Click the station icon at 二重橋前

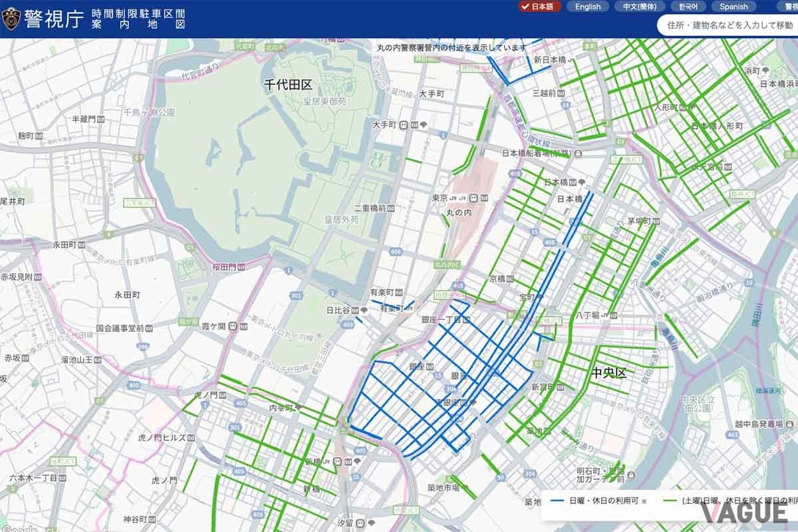(x=390, y=207)
